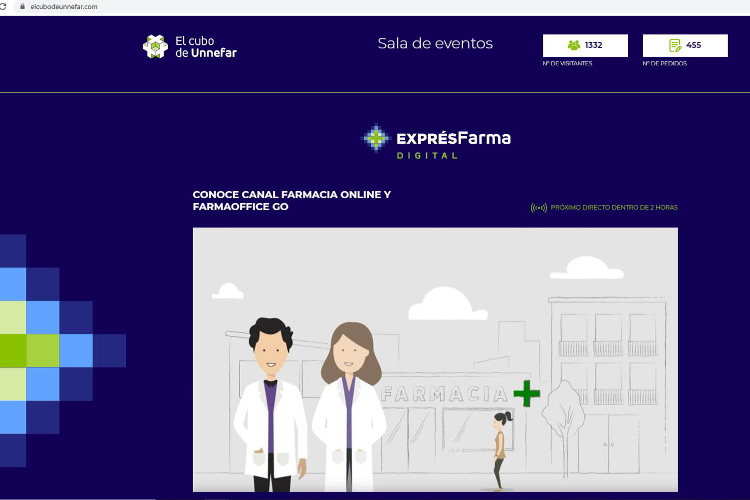This screenshot has width=750, height=500.
Task: Click the browser reload icon
Action: coord(3,7)
